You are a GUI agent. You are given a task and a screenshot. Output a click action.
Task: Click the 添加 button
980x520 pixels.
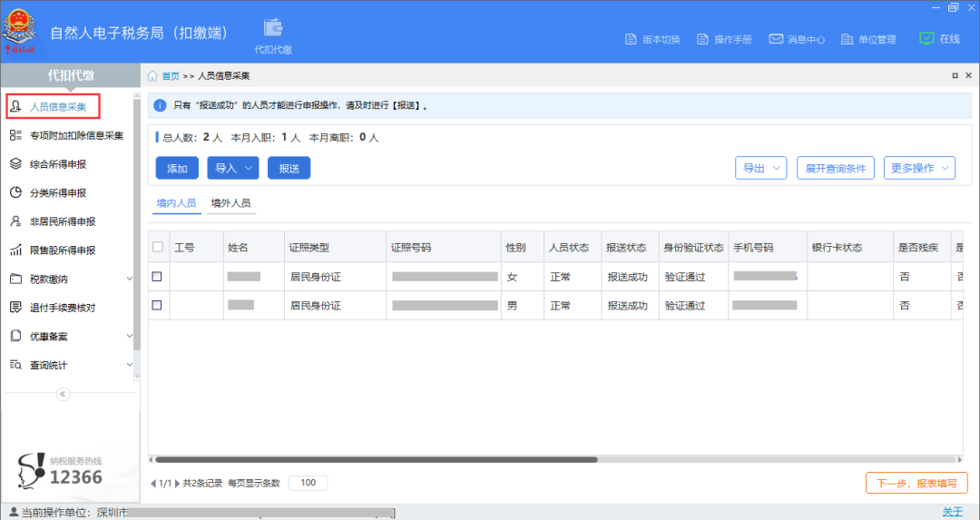(177, 168)
